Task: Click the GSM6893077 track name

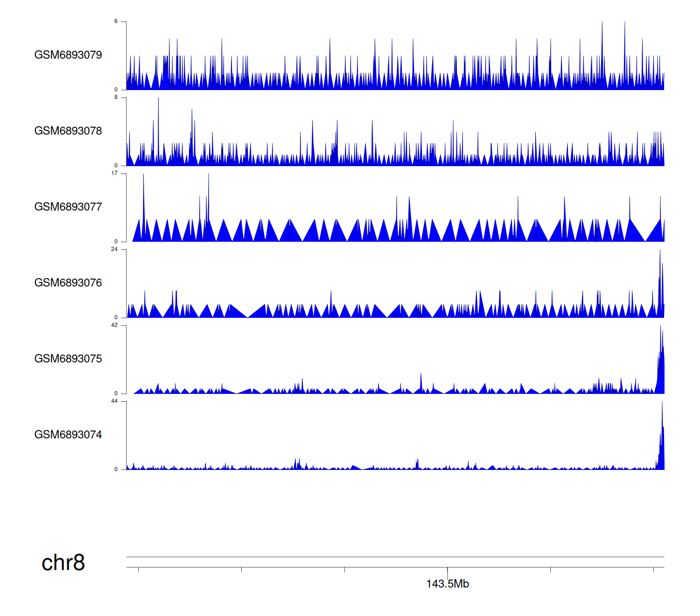Action: 68,207
